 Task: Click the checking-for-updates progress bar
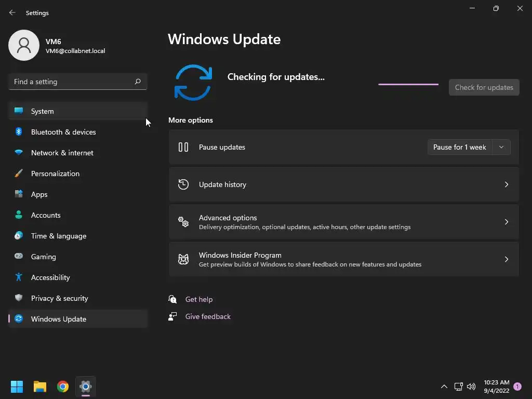coord(408,84)
